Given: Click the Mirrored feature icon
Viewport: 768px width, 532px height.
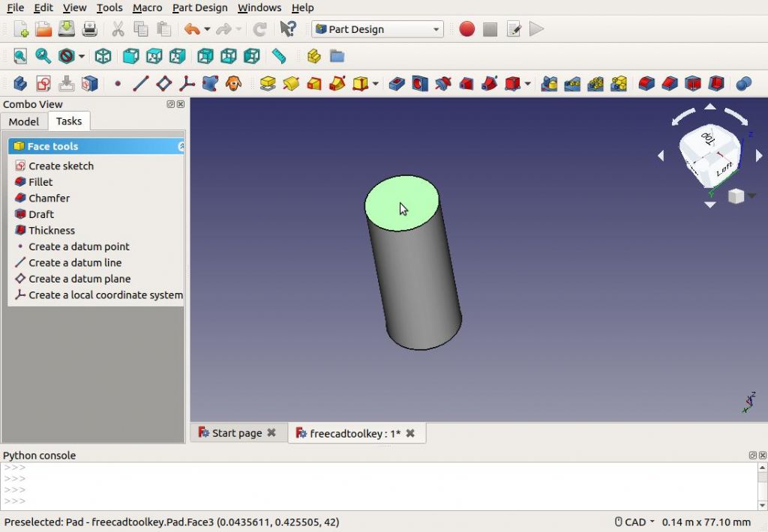Looking at the screenshot, I should 549,84.
